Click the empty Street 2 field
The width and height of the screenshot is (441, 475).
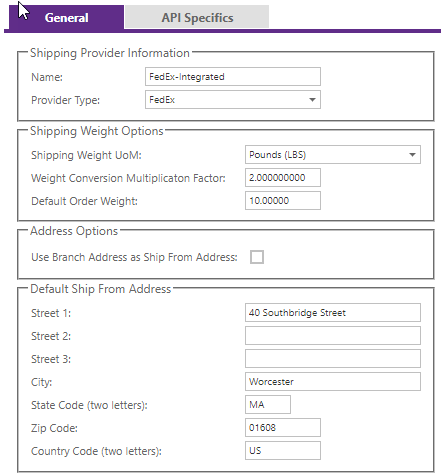333,336
